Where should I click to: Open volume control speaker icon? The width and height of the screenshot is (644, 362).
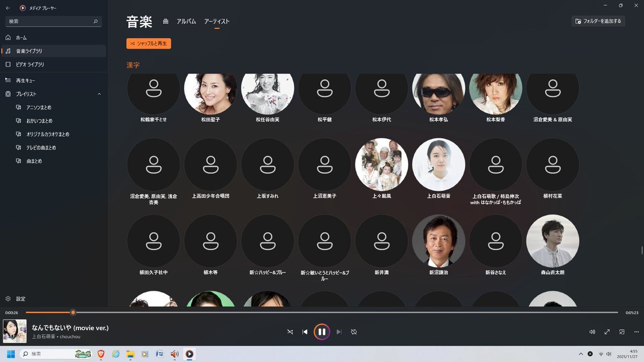coord(592,332)
